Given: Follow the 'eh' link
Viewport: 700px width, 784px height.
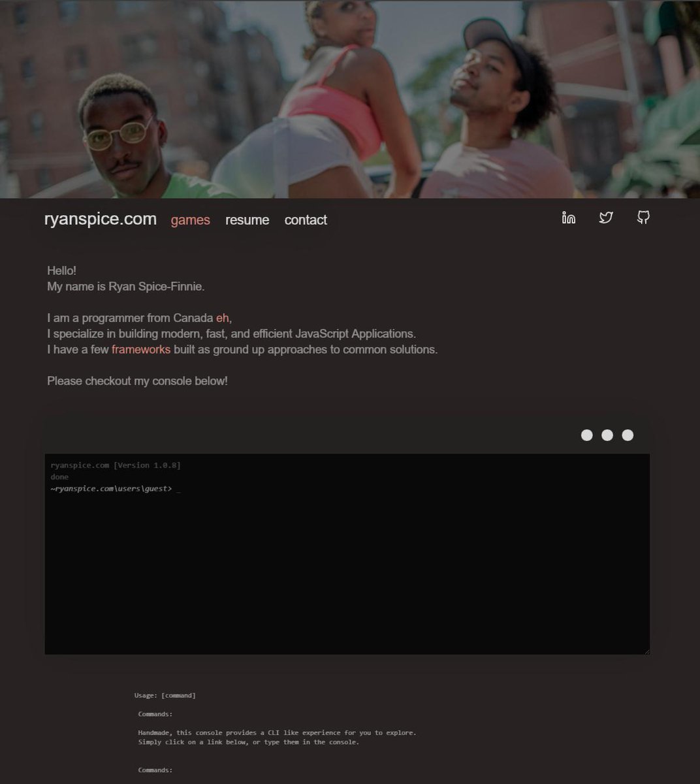Looking at the screenshot, I should (x=223, y=318).
